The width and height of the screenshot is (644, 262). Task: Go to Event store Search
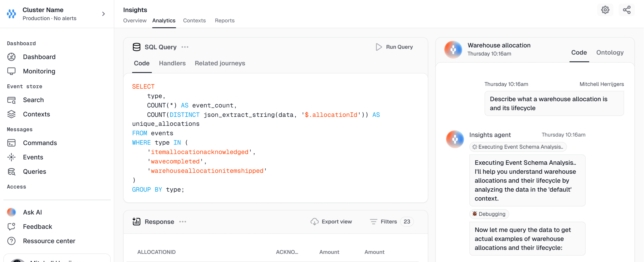point(33,100)
